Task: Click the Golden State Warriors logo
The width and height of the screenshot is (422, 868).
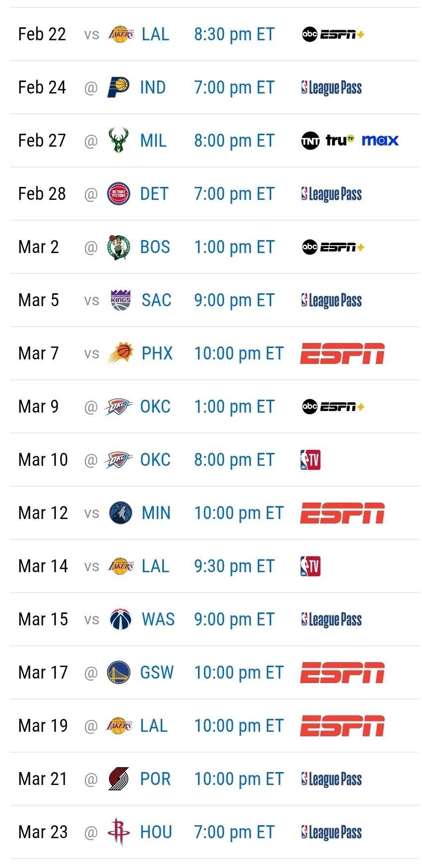Action: (x=118, y=673)
